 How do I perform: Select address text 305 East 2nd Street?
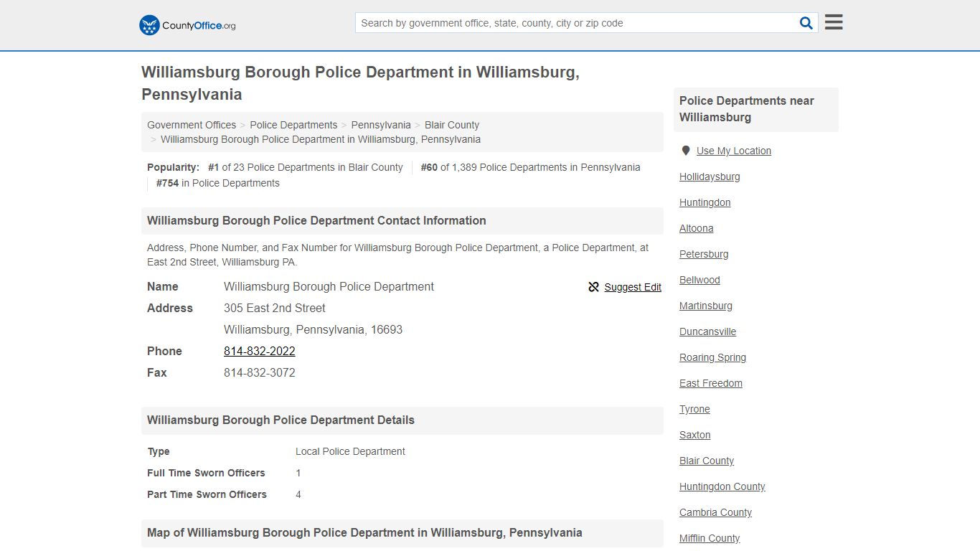point(275,308)
